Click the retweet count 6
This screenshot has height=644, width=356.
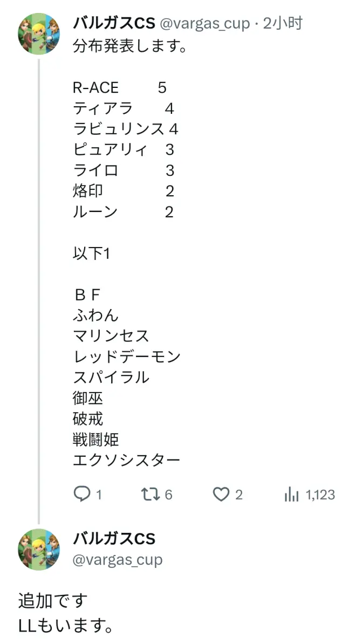click(168, 495)
